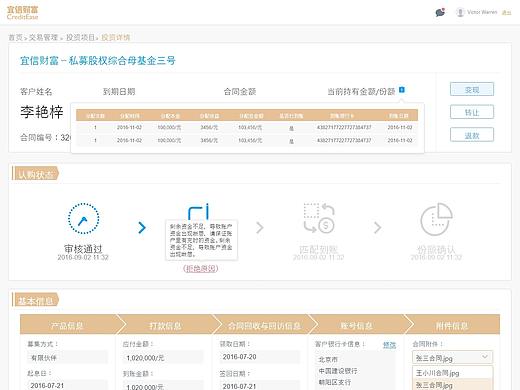Select highlighted 张三合同.jpg list option
Screen dimensions: 520x390
coord(452,385)
